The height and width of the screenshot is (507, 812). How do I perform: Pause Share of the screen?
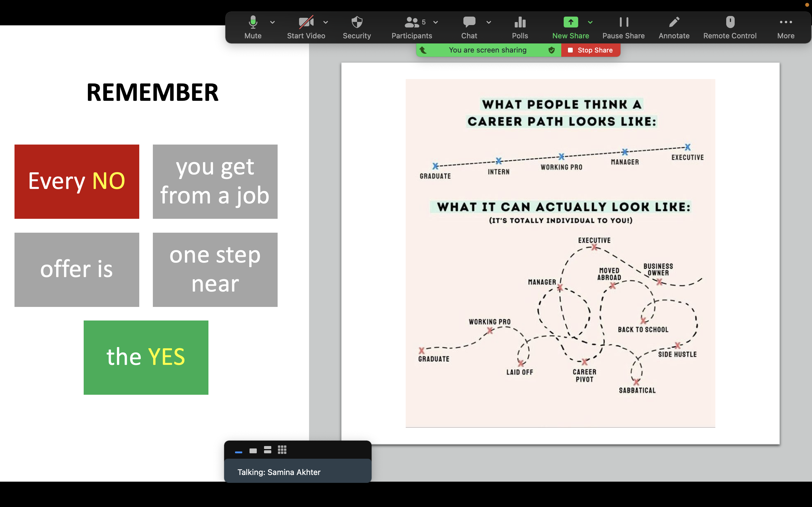click(x=623, y=27)
